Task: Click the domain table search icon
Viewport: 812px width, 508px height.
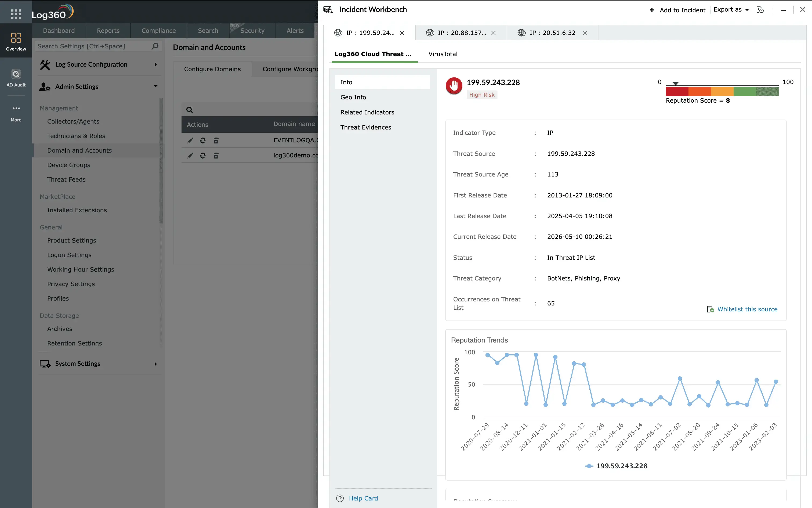Action: (190, 110)
